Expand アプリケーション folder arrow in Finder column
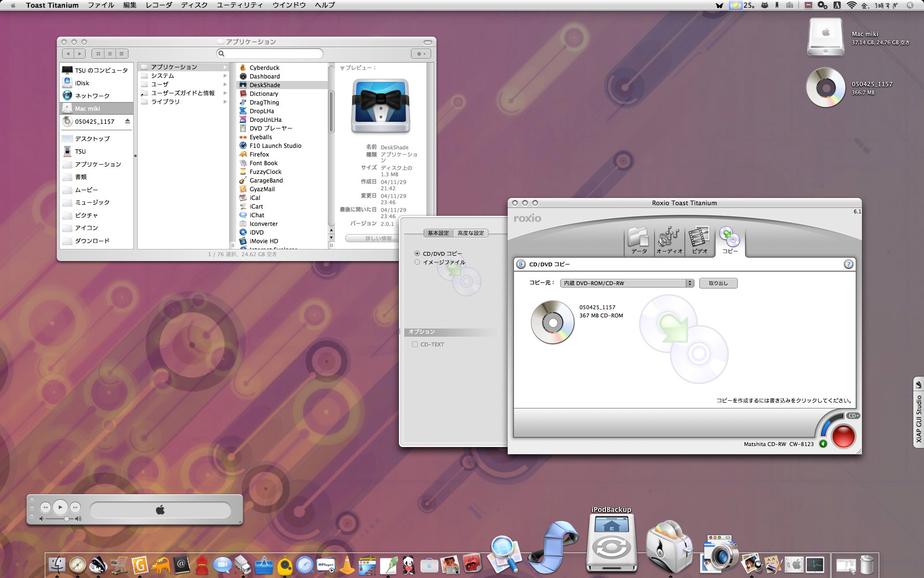924x578 pixels. (x=225, y=67)
